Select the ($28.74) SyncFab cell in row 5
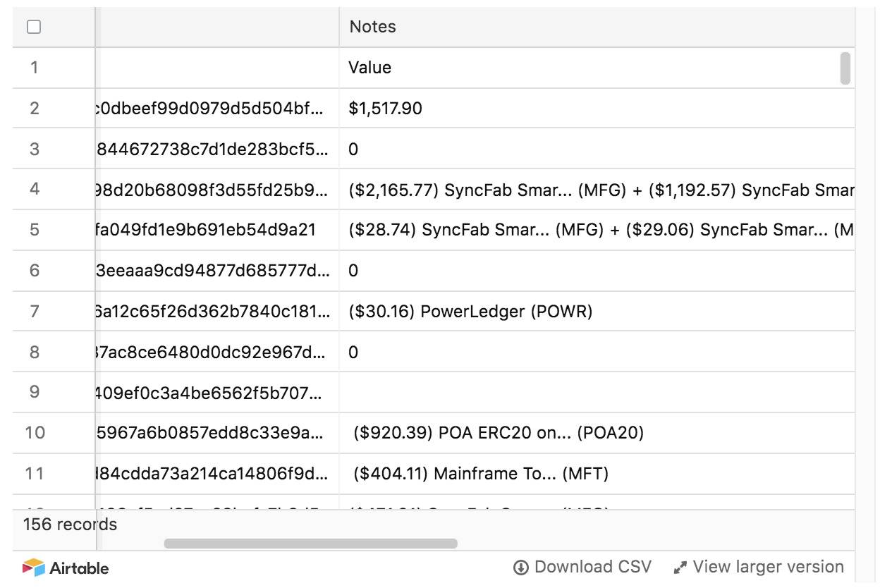Image resolution: width=880 pixels, height=588 pixels. (599, 230)
